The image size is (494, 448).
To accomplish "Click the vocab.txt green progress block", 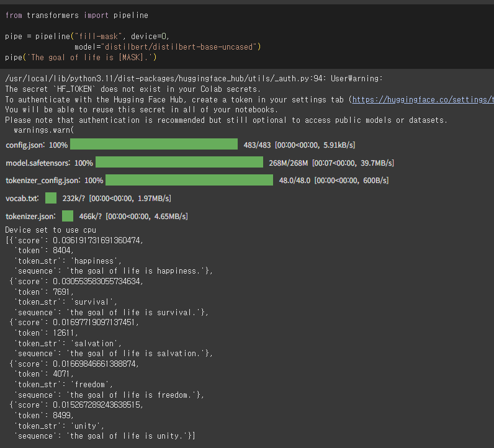I will (x=51, y=198).
